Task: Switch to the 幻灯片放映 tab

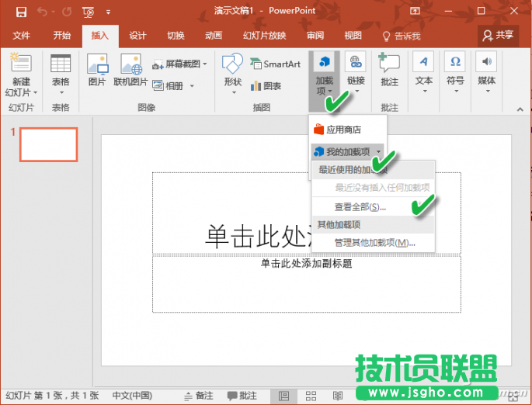Action: click(264, 36)
